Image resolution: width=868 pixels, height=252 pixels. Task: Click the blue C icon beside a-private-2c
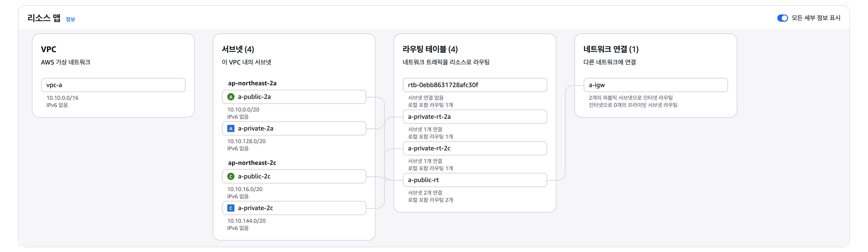coord(231,208)
